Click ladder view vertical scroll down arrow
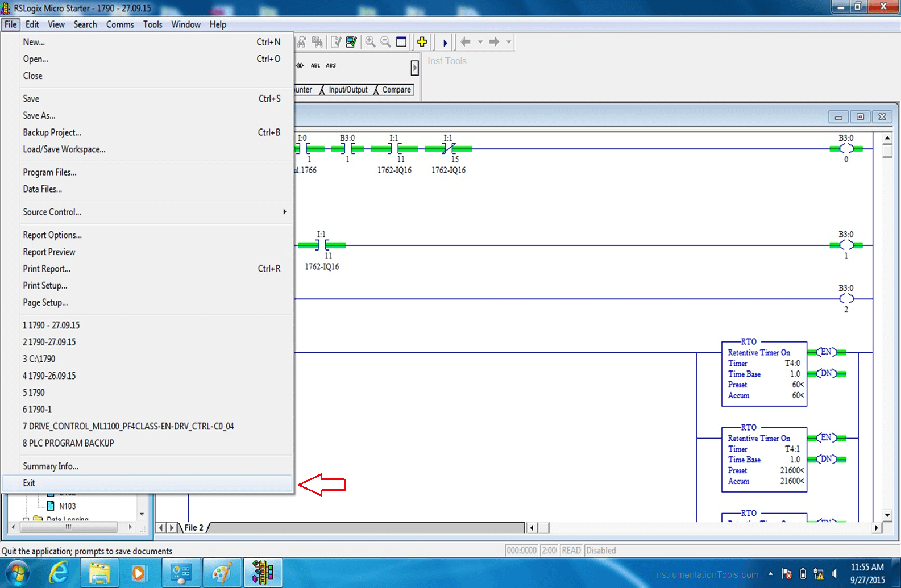901x588 pixels. coord(887,515)
